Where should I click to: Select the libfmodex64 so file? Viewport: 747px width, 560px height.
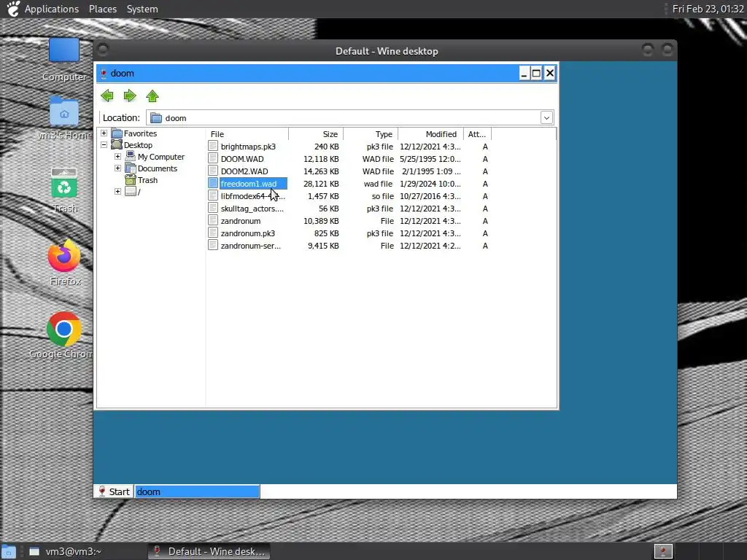252,196
